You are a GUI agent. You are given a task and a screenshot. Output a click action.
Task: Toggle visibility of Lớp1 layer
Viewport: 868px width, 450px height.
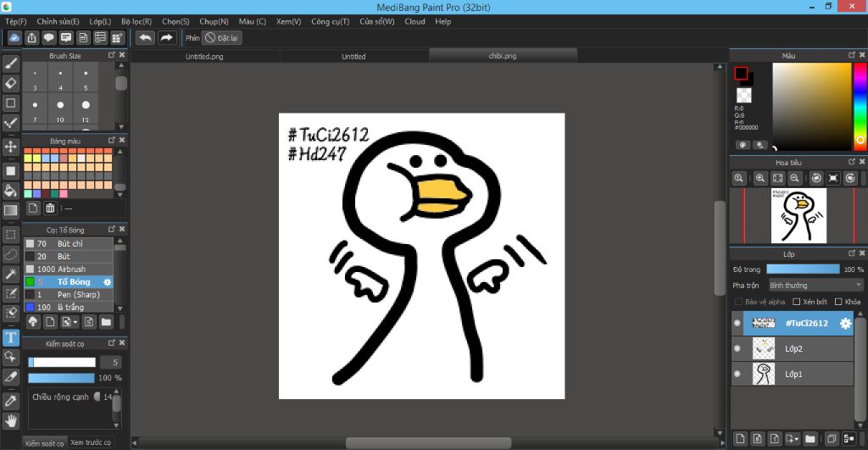pyautogui.click(x=737, y=374)
